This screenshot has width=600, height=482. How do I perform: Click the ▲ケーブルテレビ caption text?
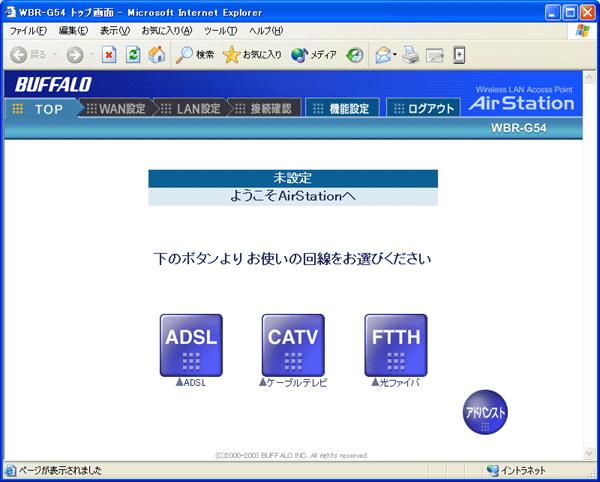pyautogui.click(x=293, y=383)
